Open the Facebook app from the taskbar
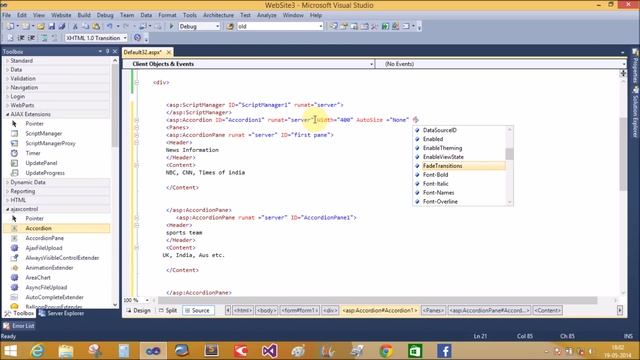Image resolution: width=640 pixels, height=360 pixels. 444,351
